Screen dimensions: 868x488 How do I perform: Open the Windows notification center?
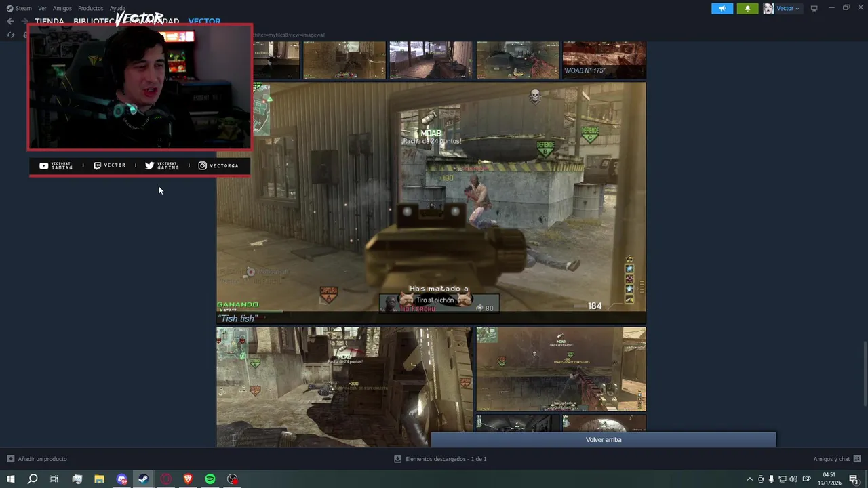[854, 479]
